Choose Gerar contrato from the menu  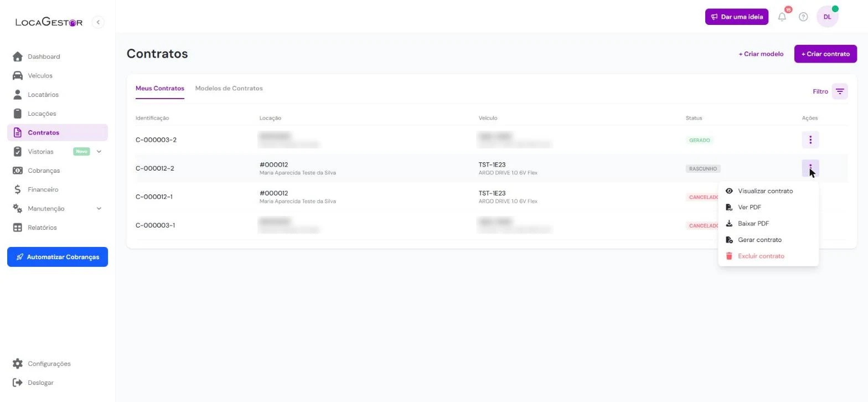768,240
